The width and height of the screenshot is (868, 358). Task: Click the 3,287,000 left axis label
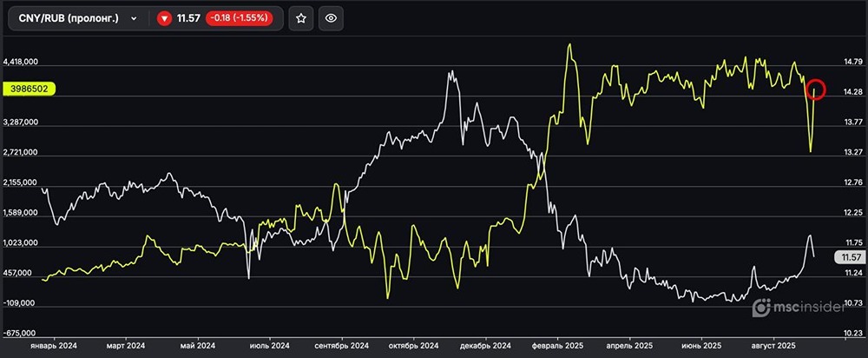tap(21, 122)
